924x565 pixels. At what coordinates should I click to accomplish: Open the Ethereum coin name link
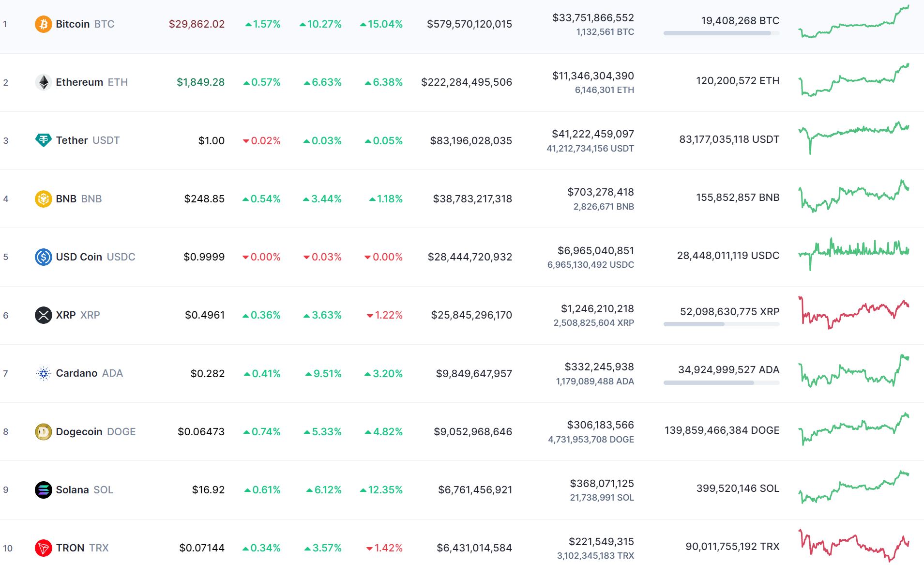(x=79, y=82)
